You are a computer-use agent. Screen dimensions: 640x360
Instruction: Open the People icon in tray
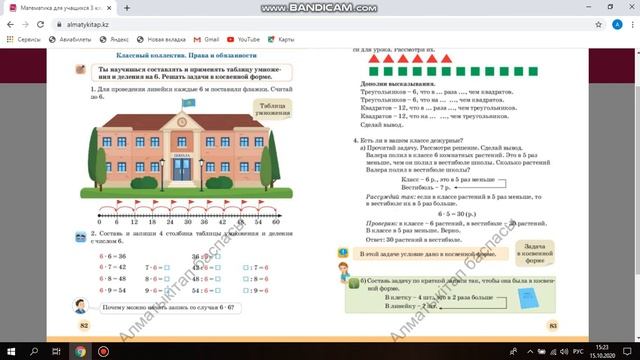click(513, 351)
